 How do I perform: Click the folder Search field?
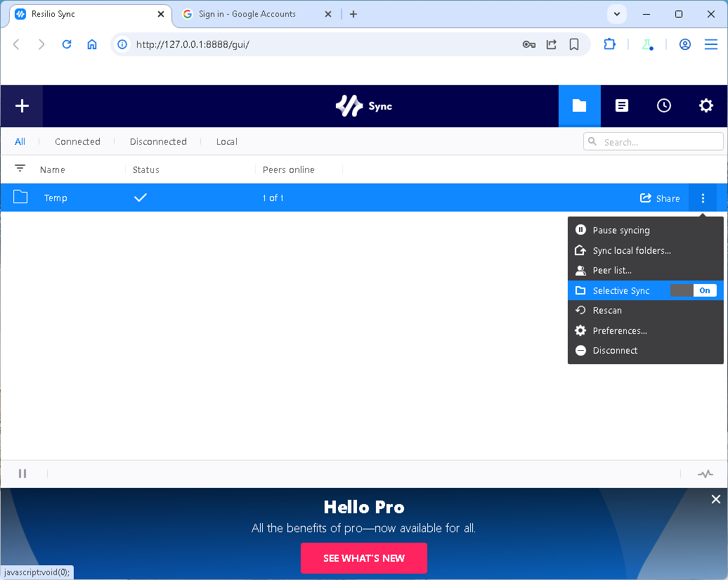coord(654,141)
